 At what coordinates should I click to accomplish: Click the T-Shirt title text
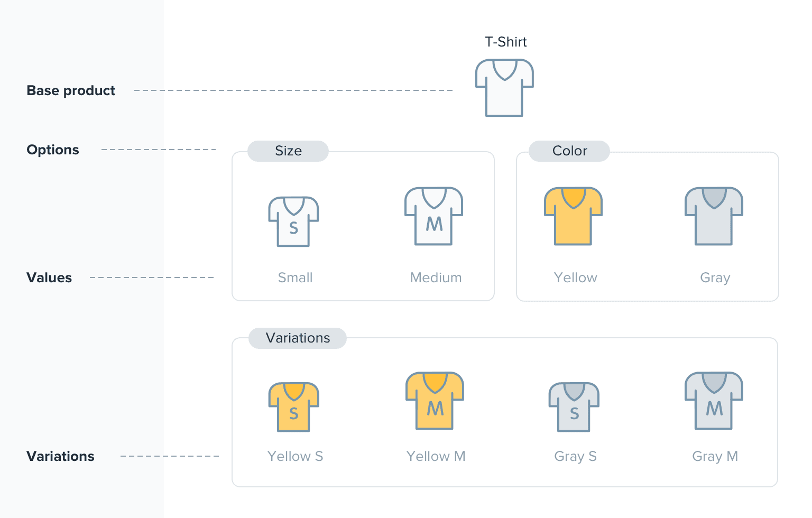pos(505,42)
